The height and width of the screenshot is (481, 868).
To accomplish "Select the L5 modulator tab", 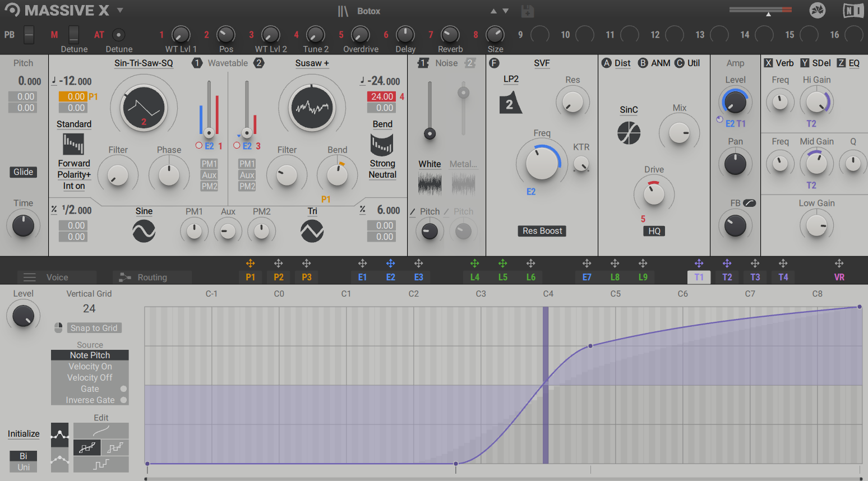I will [502, 277].
